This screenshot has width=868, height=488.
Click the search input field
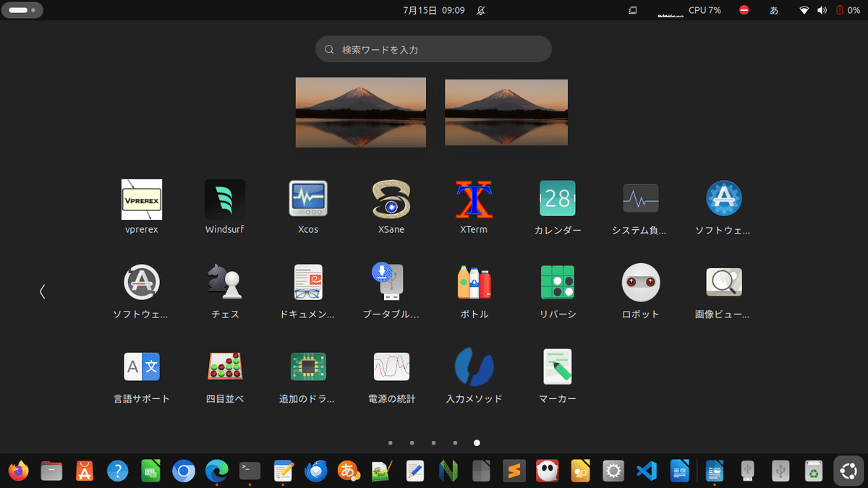[433, 48]
